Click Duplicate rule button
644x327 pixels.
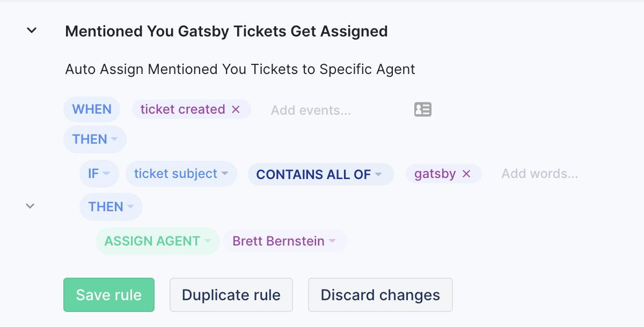(231, 295)
